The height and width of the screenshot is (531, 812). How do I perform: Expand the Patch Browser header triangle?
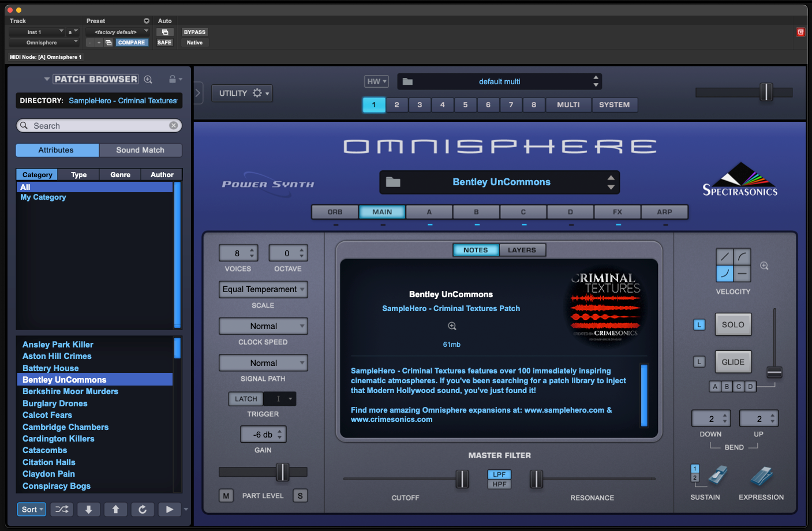(47, 79)
